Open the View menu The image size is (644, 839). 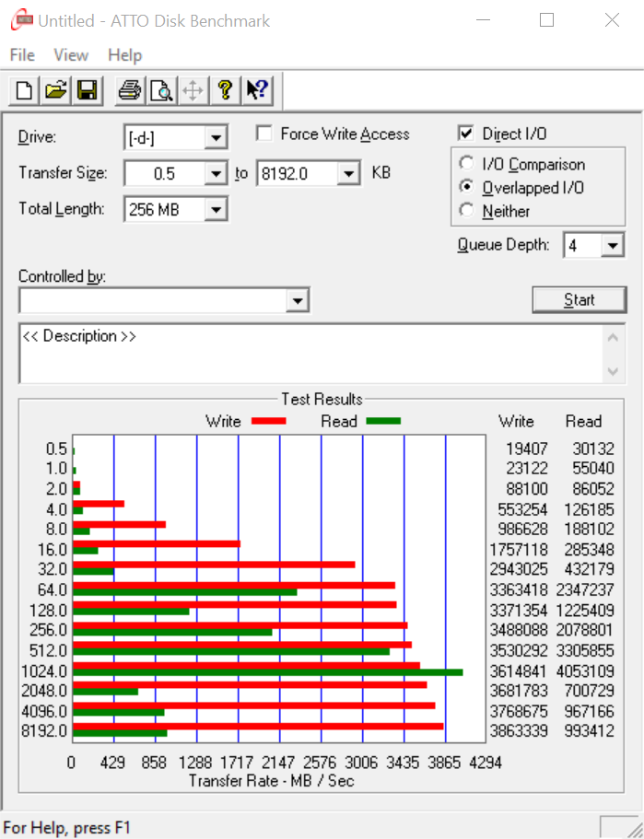pyautogui.click(x=71, y=55)
